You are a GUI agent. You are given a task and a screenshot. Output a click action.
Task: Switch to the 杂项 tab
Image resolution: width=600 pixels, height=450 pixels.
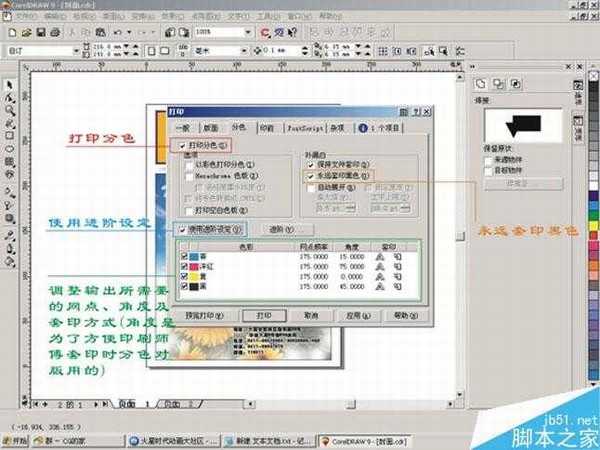tap(337, 128)
